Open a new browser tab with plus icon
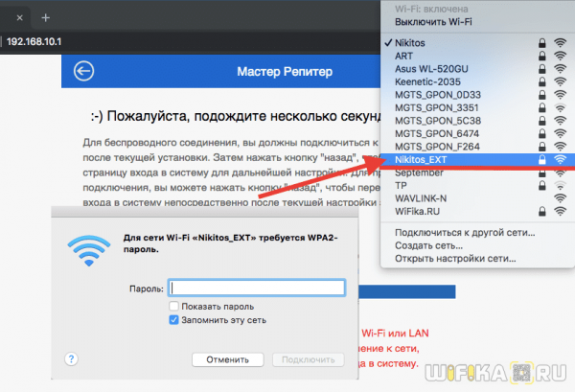This screenshot has height=392, width=575. (45, 17)
